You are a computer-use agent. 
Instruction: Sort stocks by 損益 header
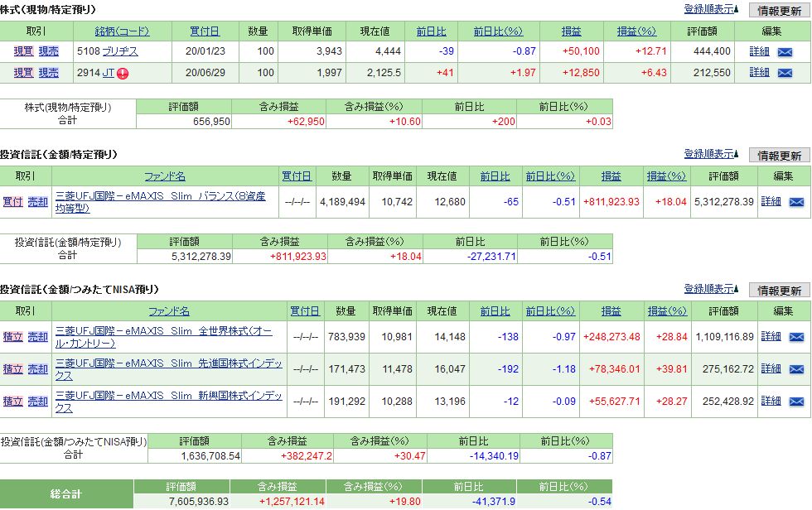click(x=571, y=31)
